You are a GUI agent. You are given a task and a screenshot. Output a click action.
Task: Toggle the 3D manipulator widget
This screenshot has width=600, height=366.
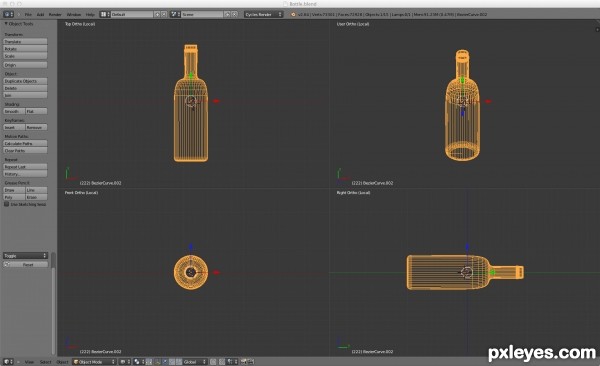(158, 361)
